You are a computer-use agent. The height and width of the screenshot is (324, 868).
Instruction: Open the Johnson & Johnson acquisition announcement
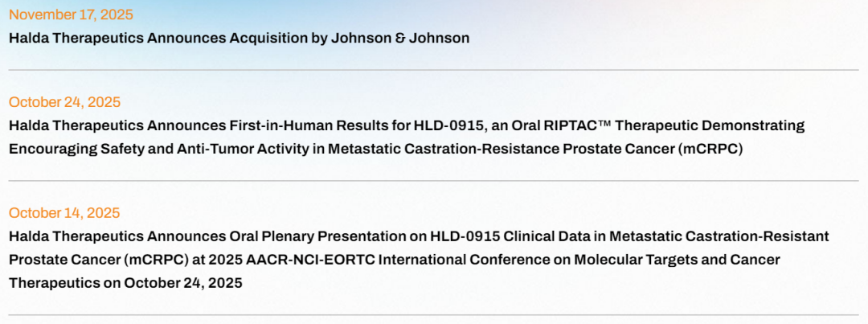239,38
